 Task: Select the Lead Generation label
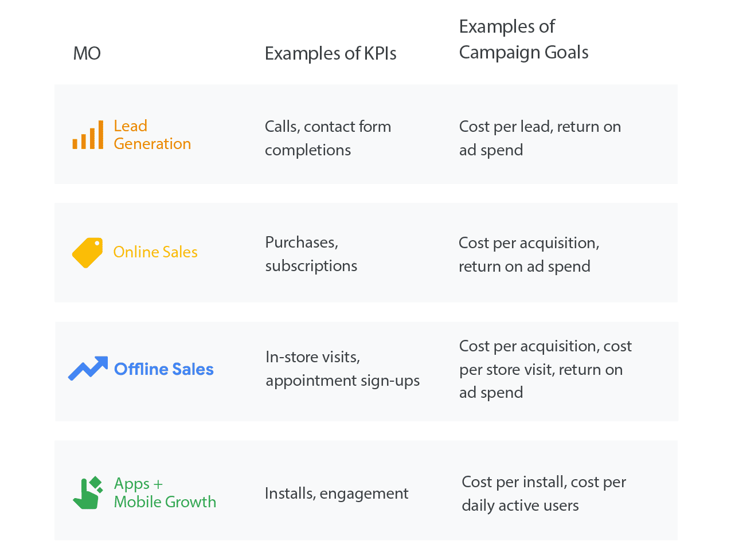point(152,135)
